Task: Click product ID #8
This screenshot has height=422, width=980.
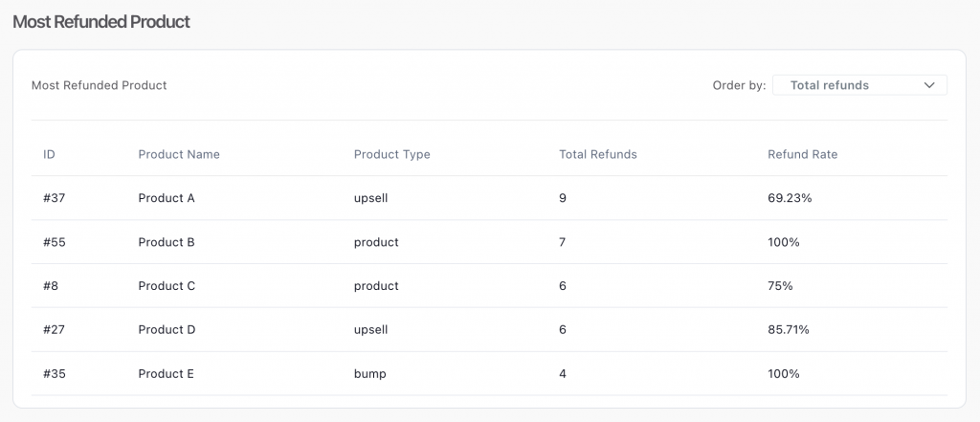Action: 51,286
